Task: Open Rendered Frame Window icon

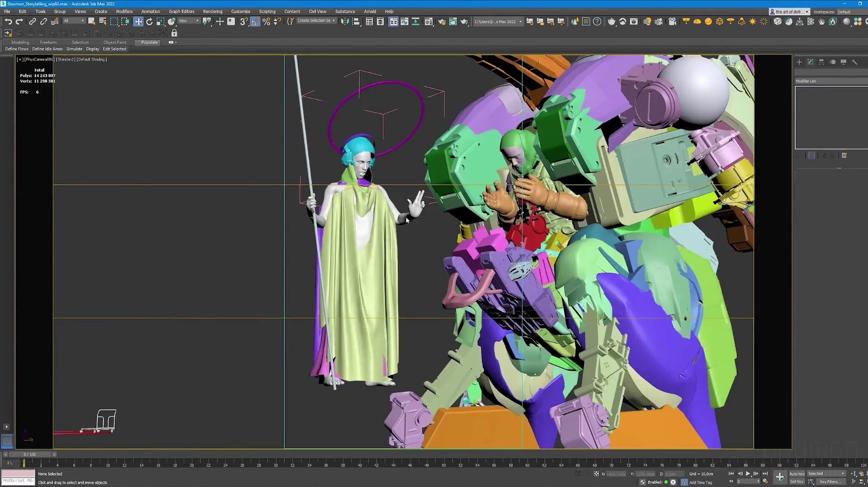Action: [453, 21]
